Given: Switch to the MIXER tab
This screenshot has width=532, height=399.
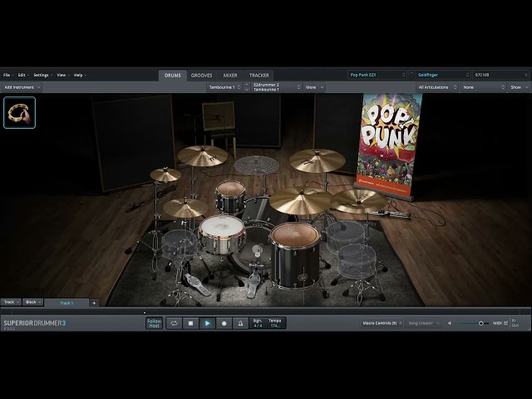Looking at the screenshot, I should pos(230,76).
